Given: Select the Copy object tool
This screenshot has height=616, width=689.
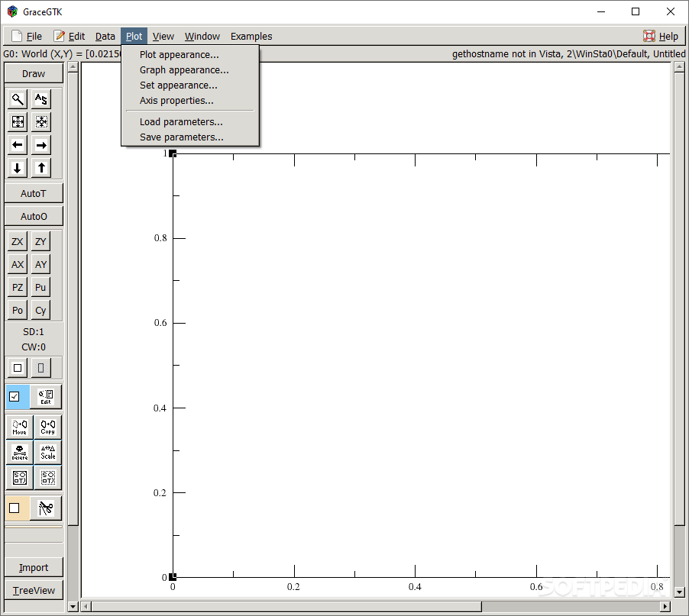Looking at the screenshot, I should [48, 427].
